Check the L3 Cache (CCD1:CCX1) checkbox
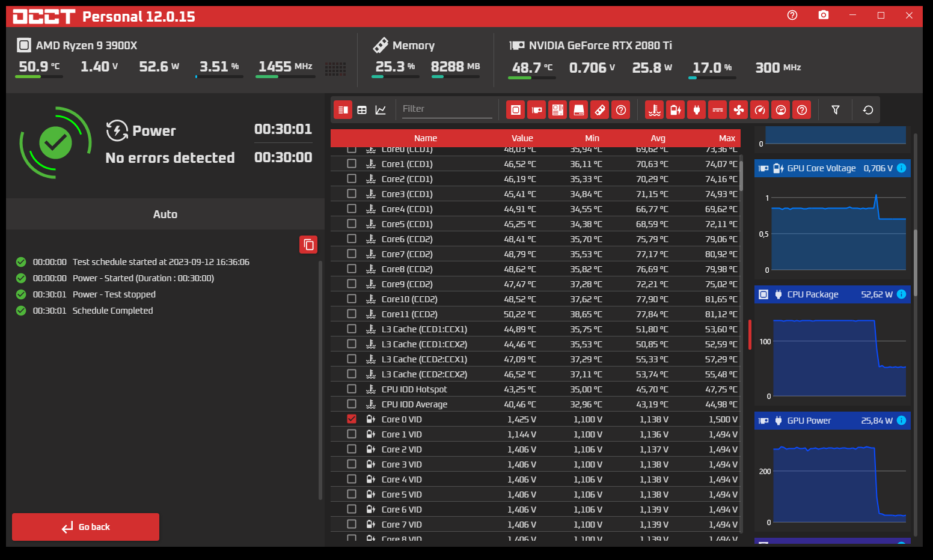 (352, 329)
